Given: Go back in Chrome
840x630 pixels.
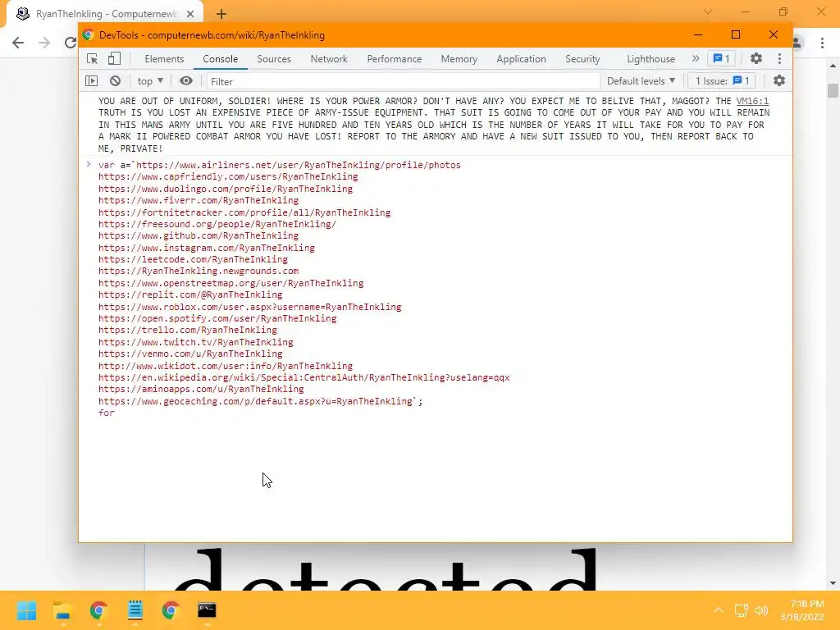Looking at the screenshot, I should pos(18,43).
